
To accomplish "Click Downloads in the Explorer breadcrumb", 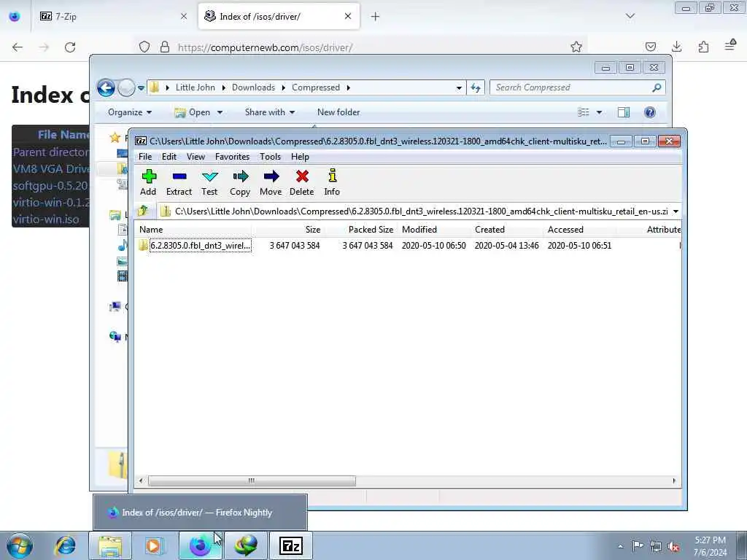I will (x=253, y=87).
